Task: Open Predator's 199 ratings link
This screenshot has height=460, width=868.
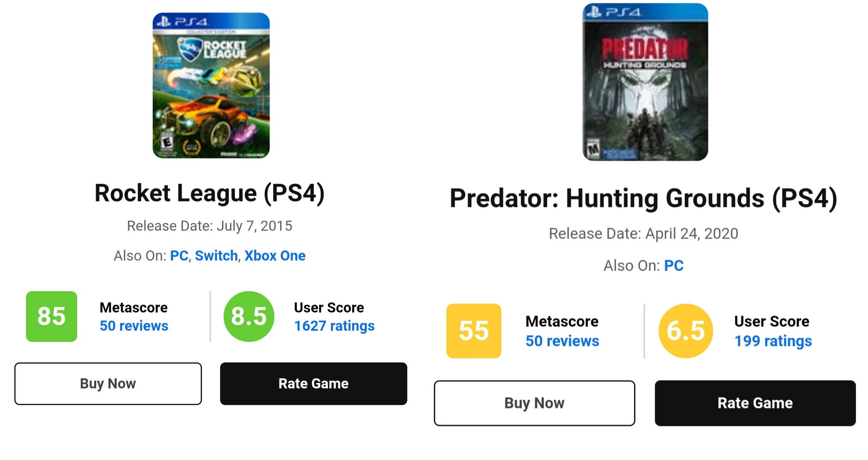Action: 773,341
